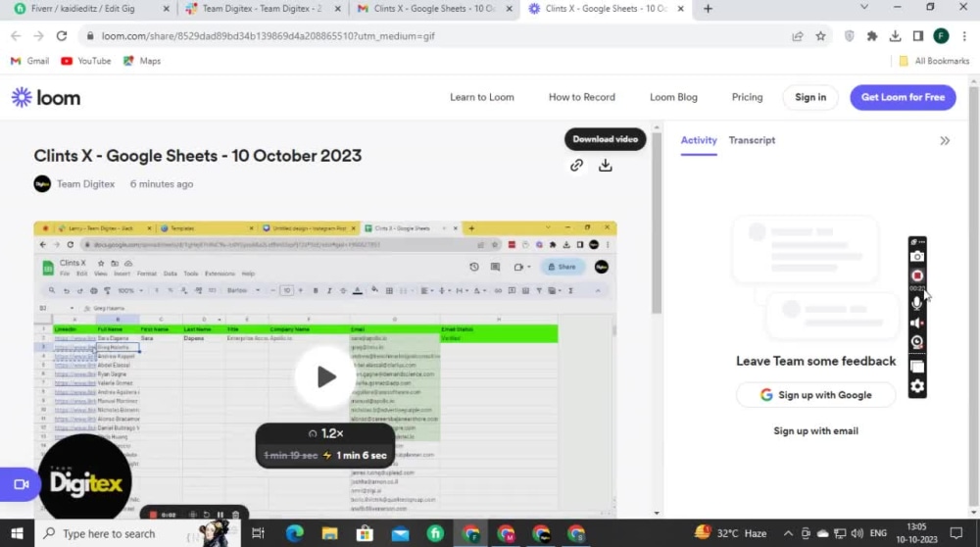Viewport: 980px width, 547px height.
Task: Toggle the browser side panel
Action: (x=917, y=36)
